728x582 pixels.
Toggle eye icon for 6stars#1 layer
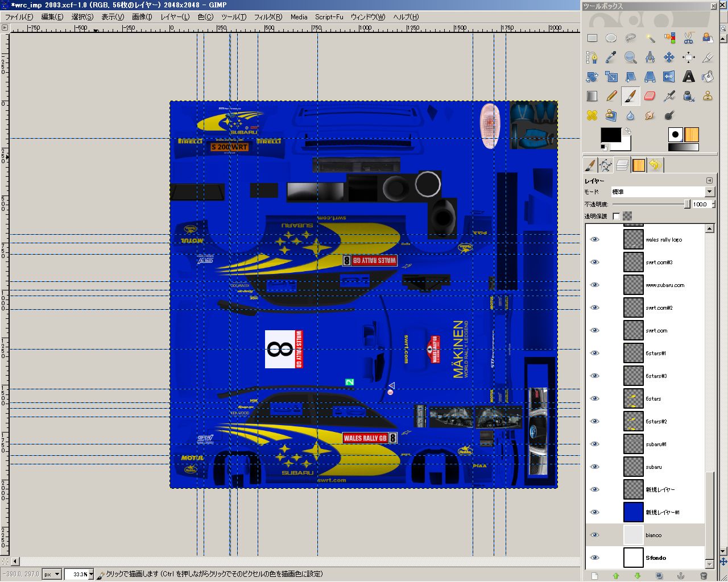coord(594,353)
